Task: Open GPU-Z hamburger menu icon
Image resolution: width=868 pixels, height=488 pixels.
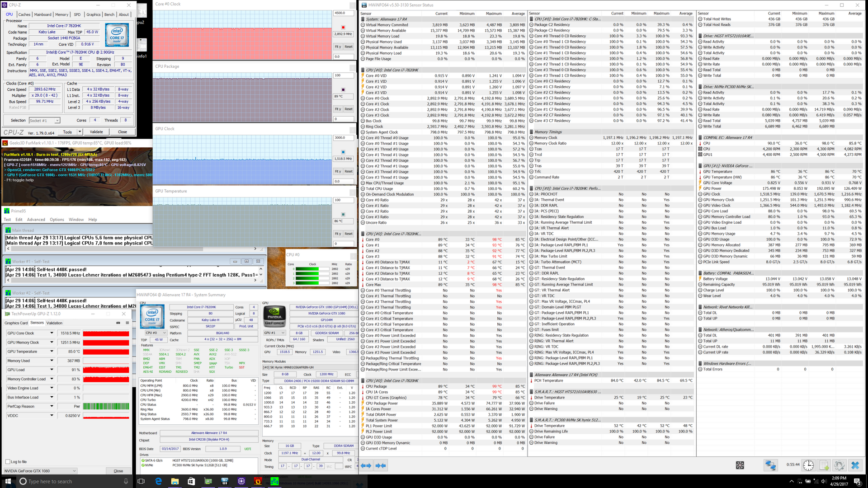Action: (x=127, y=323)
